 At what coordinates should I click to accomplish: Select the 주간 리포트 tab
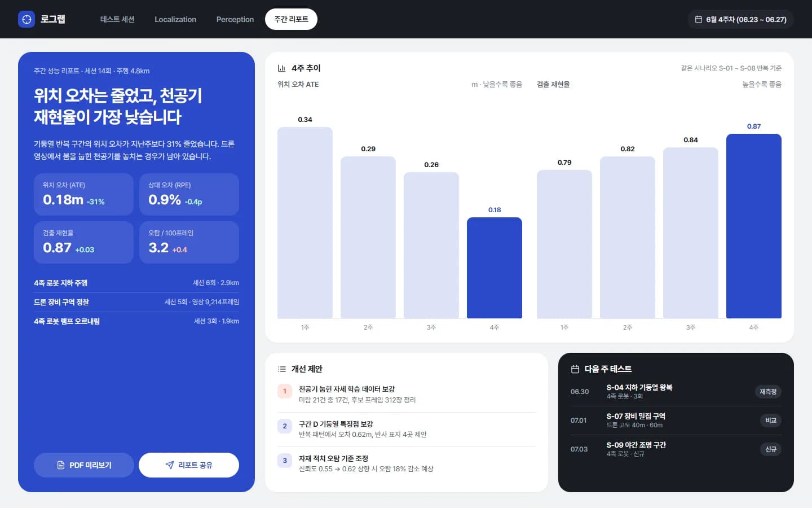click(291, 19)
